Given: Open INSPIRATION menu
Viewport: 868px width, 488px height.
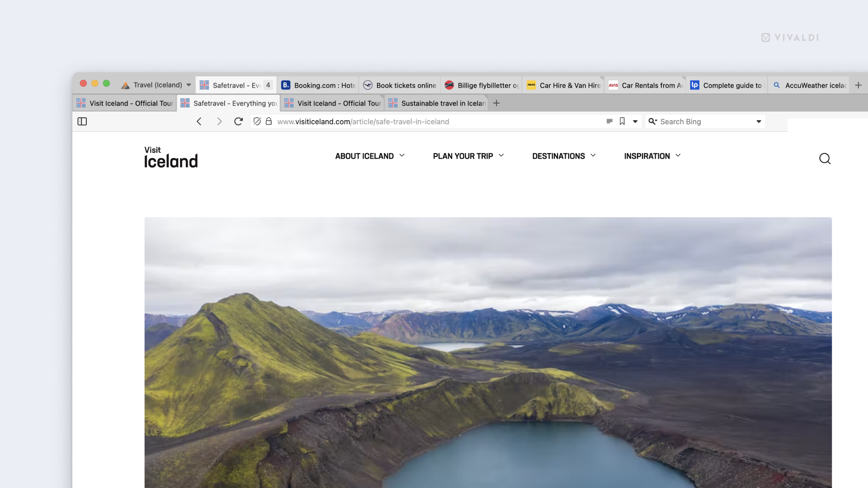Looking at the screenshot, I should 652,156.
